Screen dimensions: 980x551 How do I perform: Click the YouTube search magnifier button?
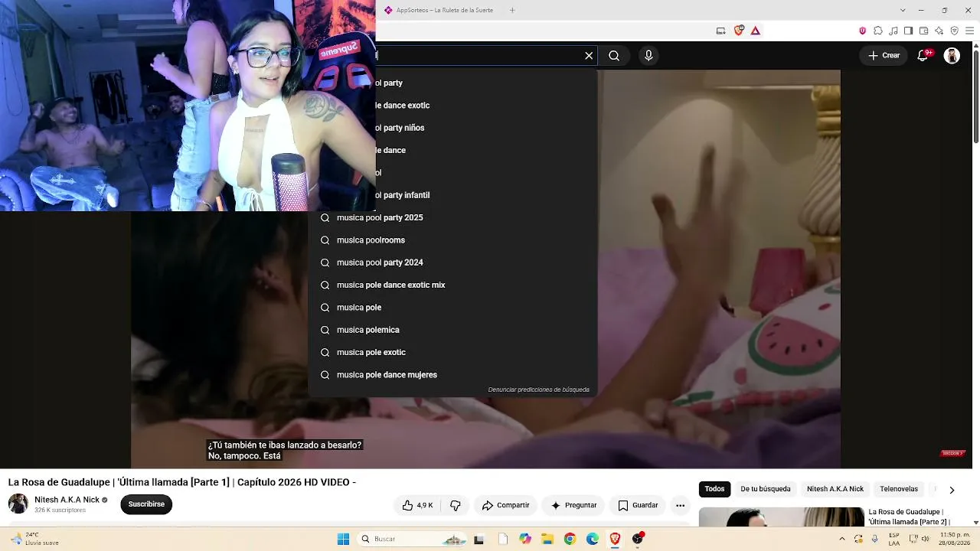click(x=614, y=56)
